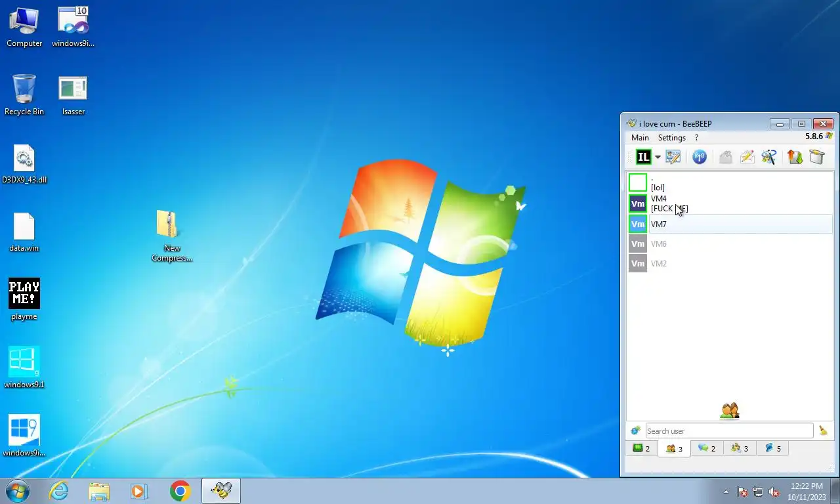Screen dimensions: 840x504
Task: Switch to the users tab showing 3
Action: (674, 449)
